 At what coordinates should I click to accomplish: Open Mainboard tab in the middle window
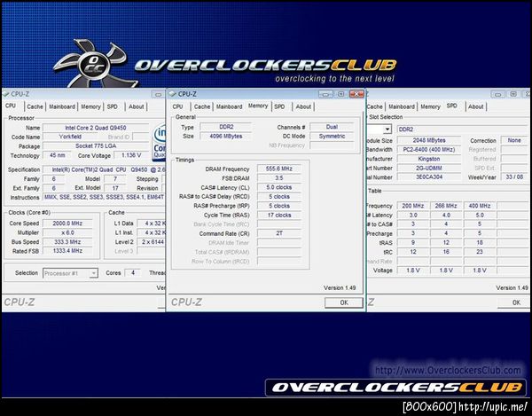pyautogui.click(x=230, y=106)
